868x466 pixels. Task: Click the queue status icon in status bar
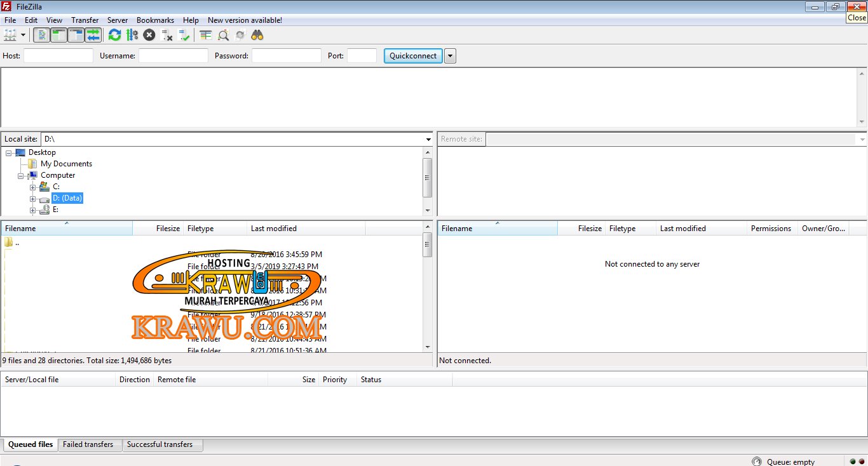(x=756, y=462)
